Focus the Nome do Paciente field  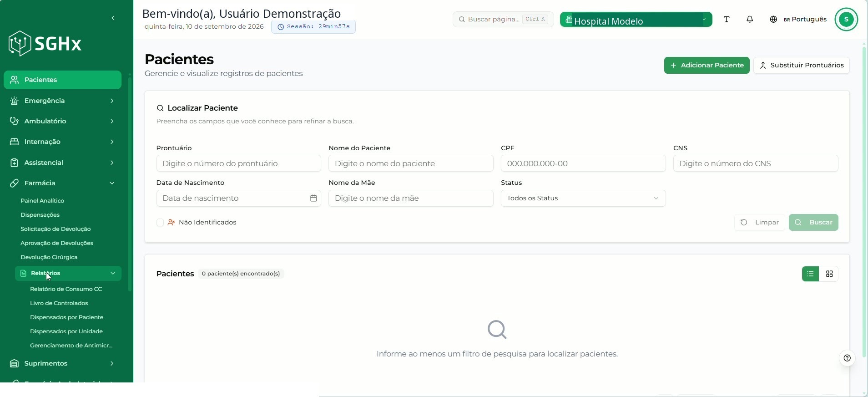(411, 163)
